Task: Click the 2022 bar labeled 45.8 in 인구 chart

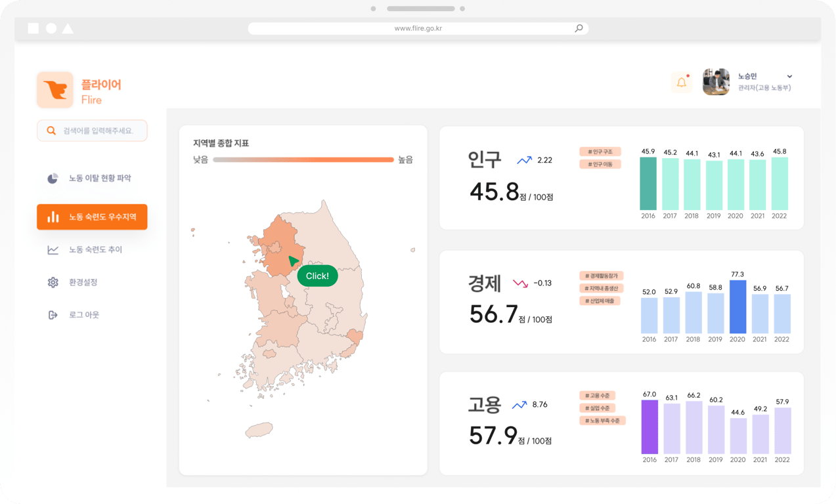Action: [x=780, y=184]
